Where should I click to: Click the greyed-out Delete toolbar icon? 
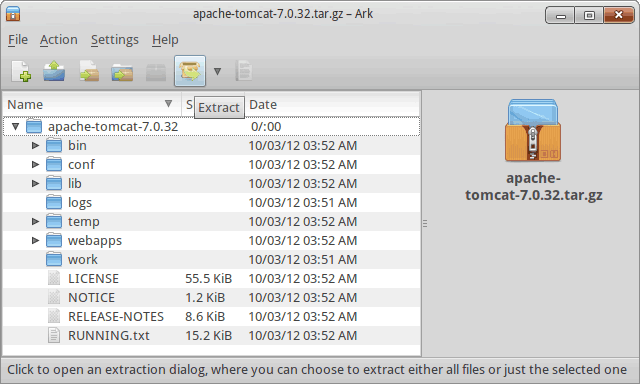tap(156, 72)
